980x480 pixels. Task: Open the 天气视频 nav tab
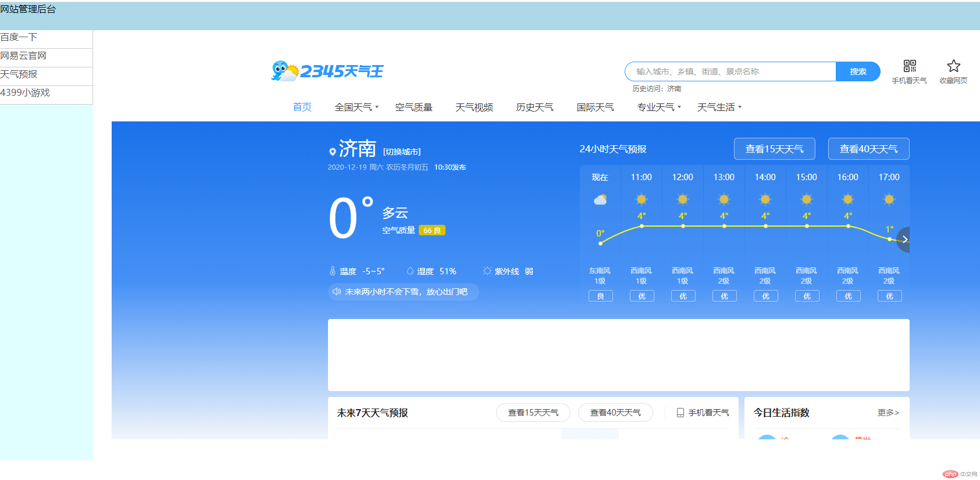click(x=475, y=107)
